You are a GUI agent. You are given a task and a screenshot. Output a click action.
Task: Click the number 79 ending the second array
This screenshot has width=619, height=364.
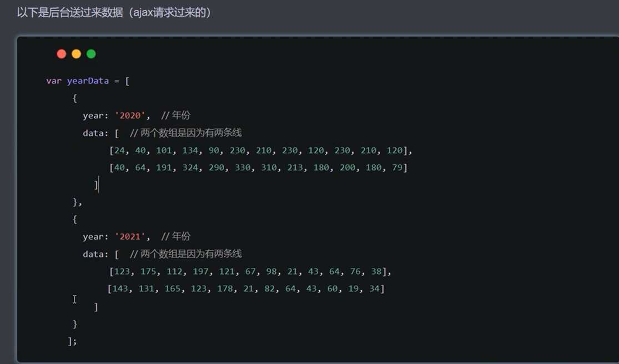click(x=397, y=168)
